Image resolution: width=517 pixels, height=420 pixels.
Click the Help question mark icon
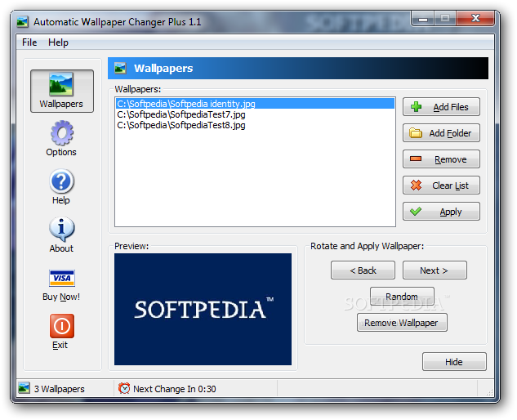point(61,181)
